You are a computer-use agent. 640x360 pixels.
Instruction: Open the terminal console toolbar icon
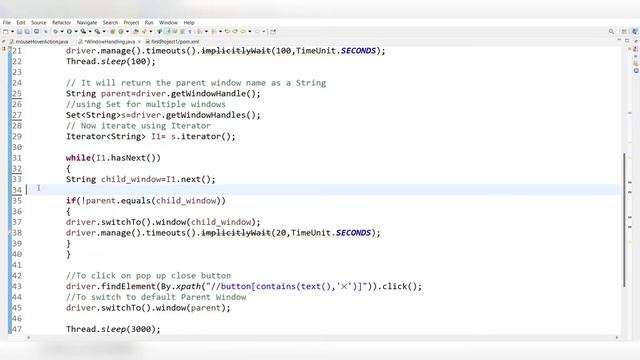[36, 31]
